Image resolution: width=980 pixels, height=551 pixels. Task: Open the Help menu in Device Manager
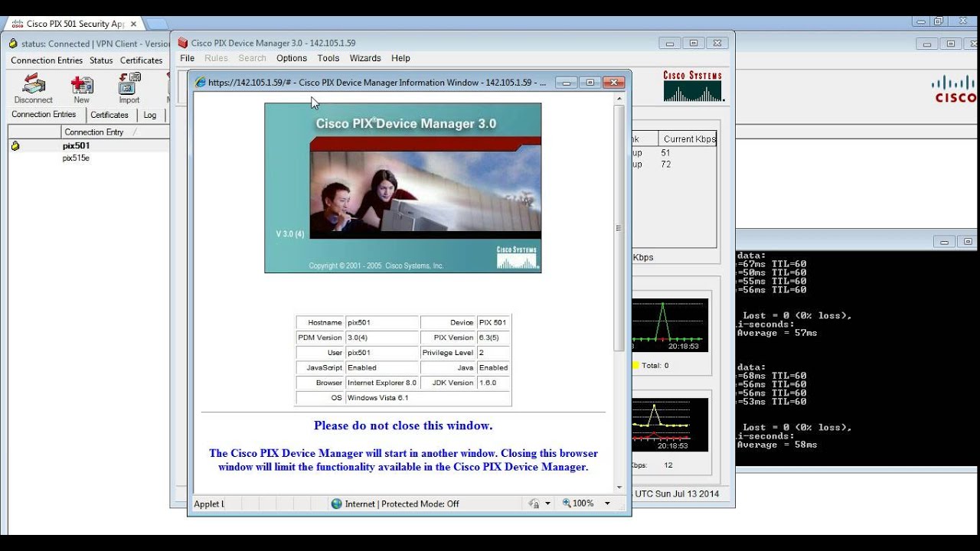400,58
